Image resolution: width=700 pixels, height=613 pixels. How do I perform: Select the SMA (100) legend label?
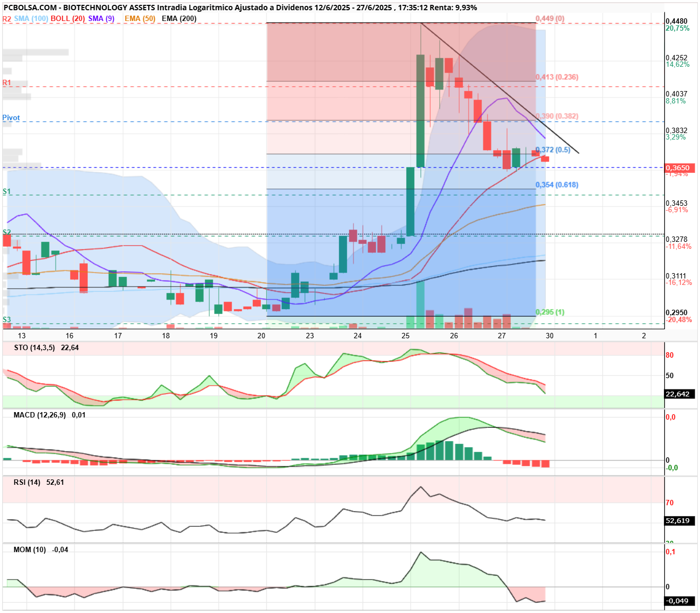point(31,18)
